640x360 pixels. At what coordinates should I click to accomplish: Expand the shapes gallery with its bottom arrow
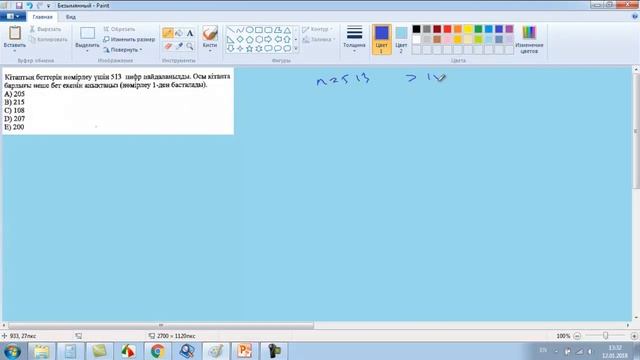pos(296,49)
